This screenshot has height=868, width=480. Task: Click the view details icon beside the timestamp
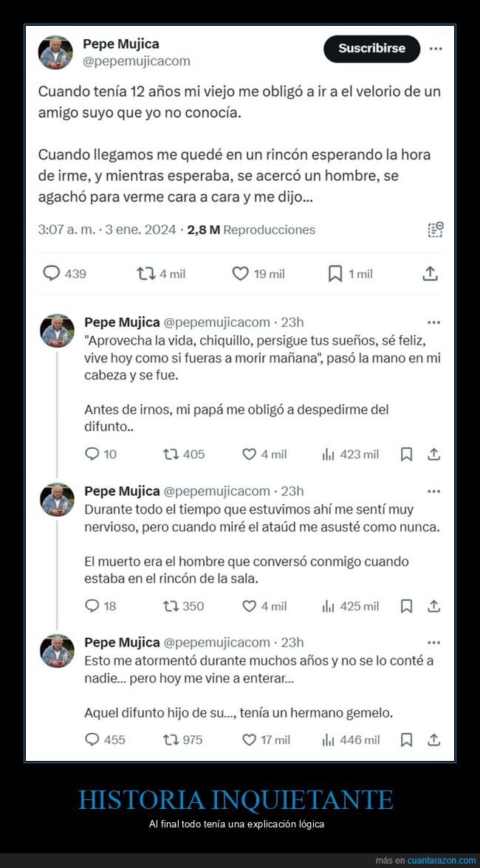click(433, 230)
